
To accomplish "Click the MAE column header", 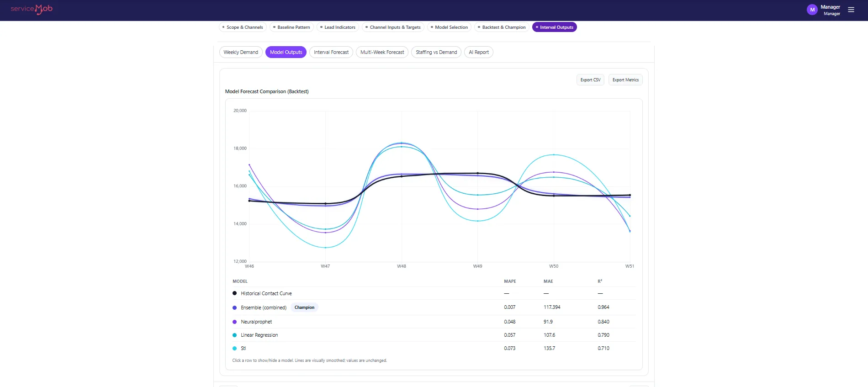I will pos(548,281).
